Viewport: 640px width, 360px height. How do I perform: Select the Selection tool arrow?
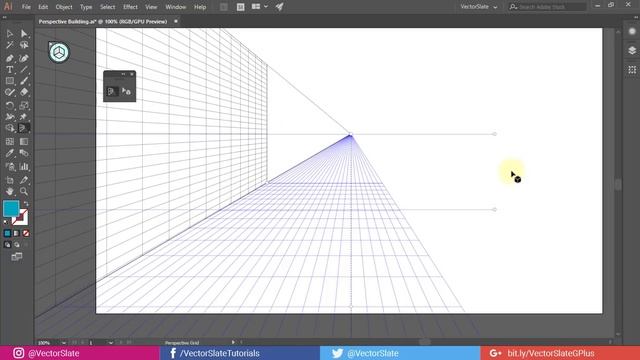10,33
